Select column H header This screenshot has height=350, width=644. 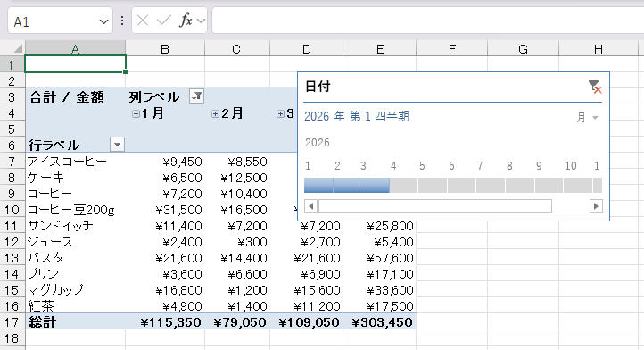click(599, 49)
